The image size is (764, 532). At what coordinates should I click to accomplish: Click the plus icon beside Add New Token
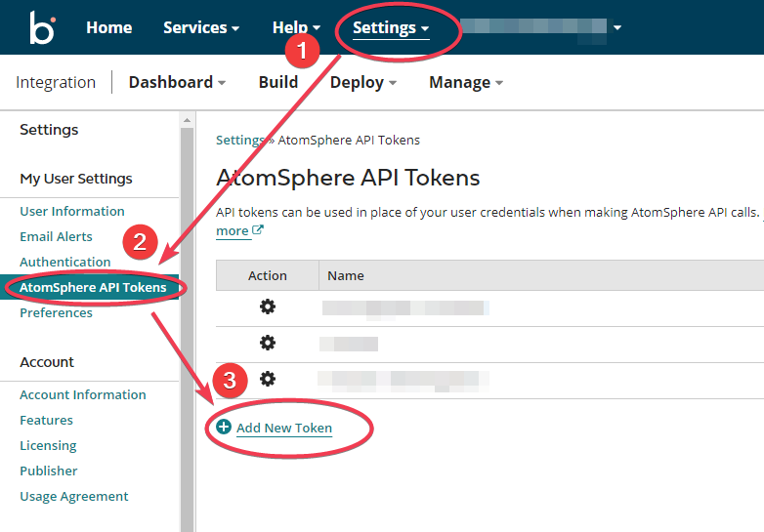coord(224,428)
